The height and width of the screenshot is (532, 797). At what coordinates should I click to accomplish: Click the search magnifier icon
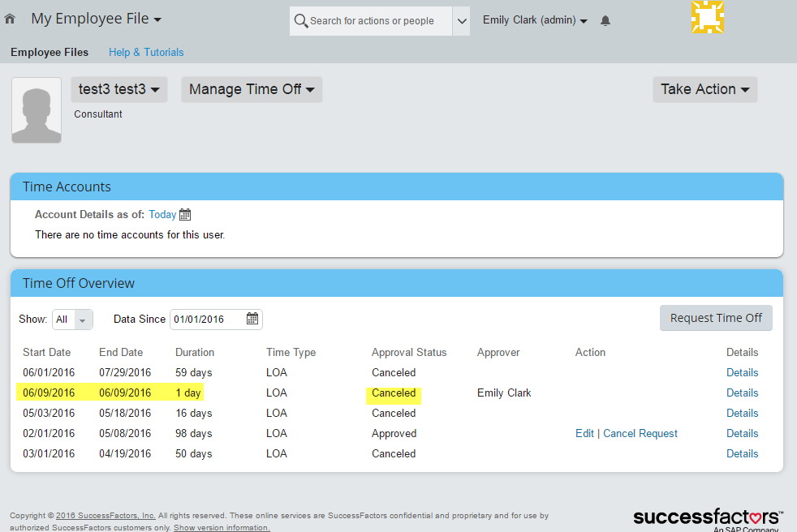[x=301, y=21]
